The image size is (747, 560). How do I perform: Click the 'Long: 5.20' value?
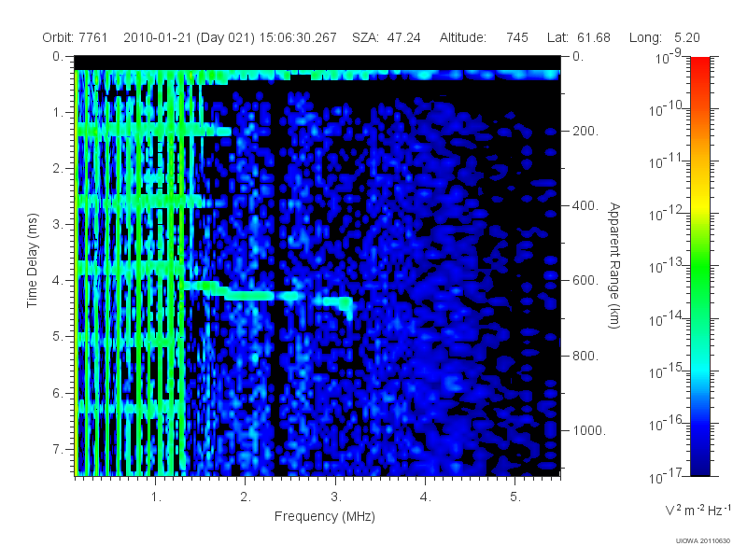click(x=664, y=37)
